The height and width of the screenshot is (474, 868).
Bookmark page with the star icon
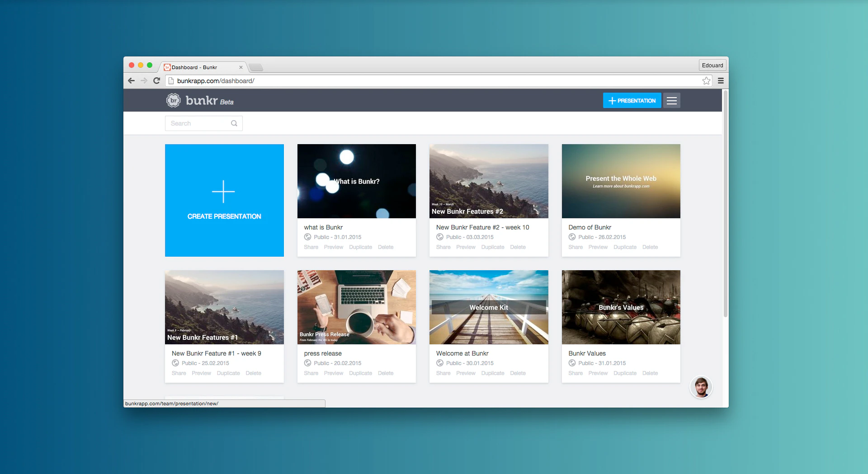click(706, 81)
